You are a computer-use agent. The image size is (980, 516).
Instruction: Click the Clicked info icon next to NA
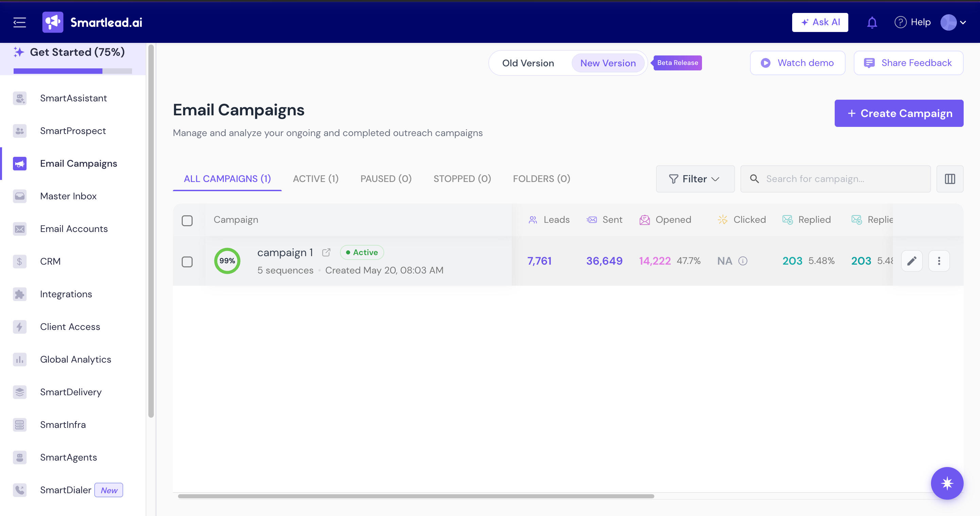click(x=742, y=261)
